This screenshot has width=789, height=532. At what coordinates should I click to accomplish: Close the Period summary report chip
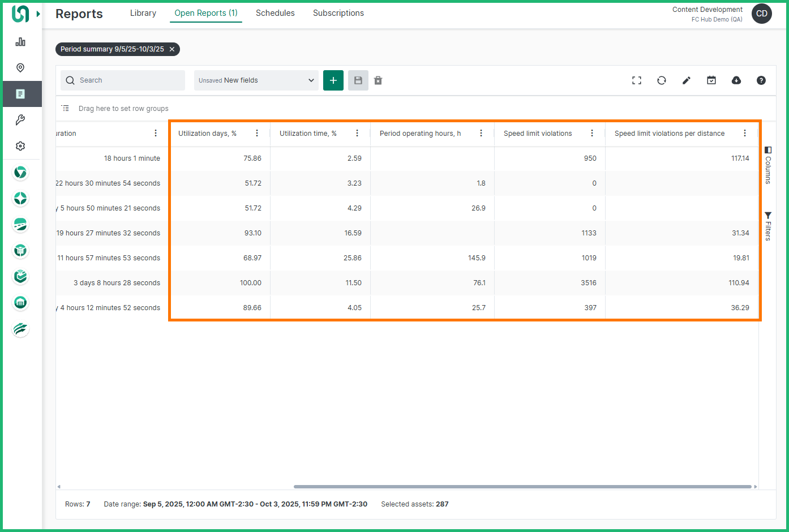click(172, 49)
